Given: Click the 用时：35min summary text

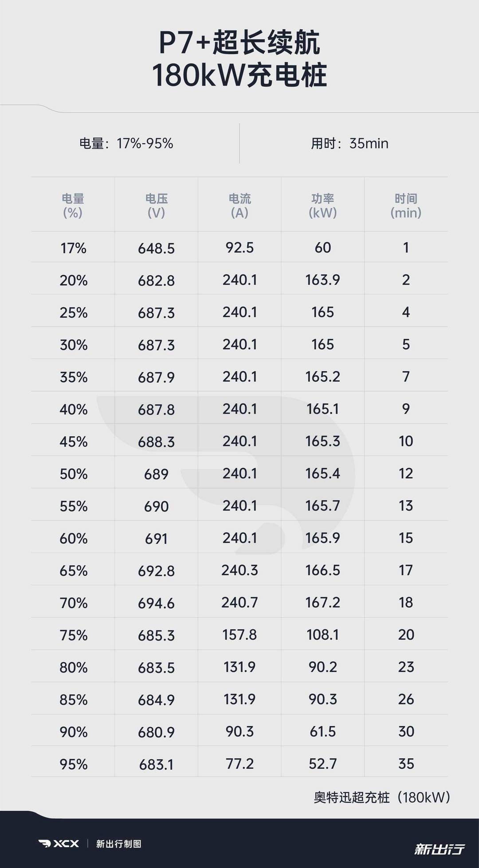Looking at the screenshot, I should (349, 143).
